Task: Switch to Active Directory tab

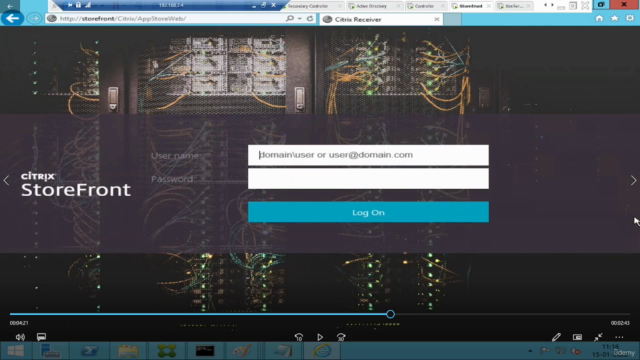Action: (375, 6)
